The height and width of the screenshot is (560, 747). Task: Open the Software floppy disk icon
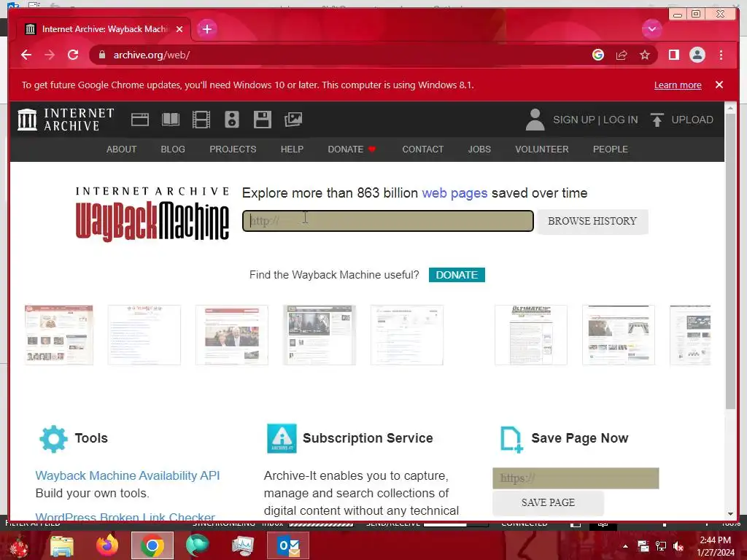pyautogui.click(x=262, y=120)
